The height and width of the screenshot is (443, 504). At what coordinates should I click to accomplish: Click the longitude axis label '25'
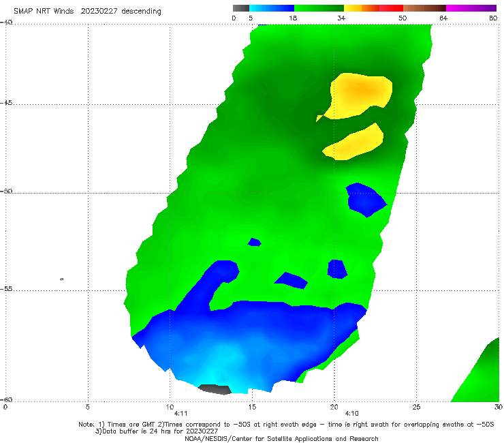pyautogui.click(x=416, y=408)
